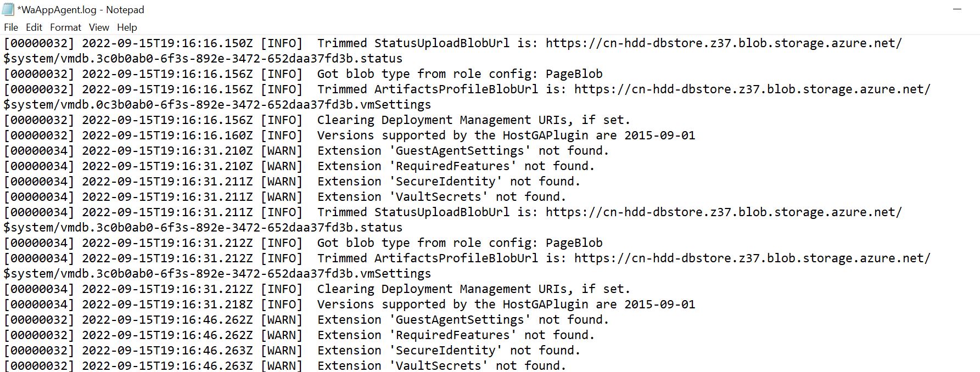Minimize the Notepad window
The image size is (980, 372).
tap(958, 9)
